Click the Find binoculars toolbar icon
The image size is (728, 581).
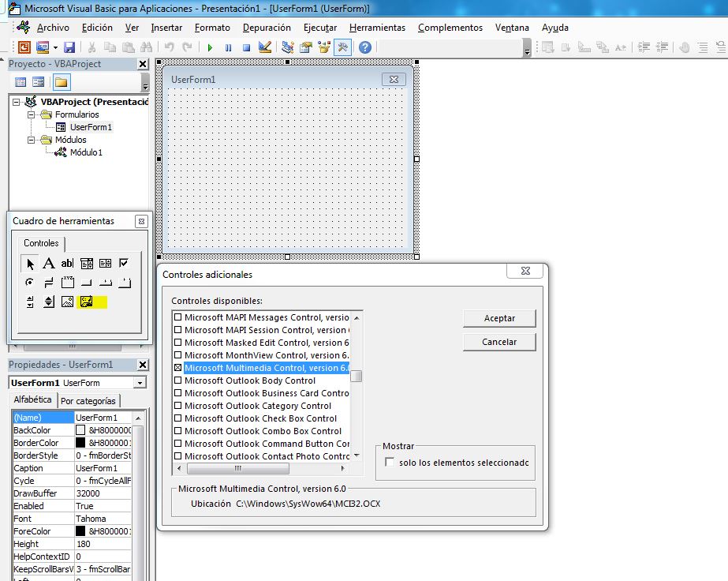pyautogui.click(x=146, y=47)
